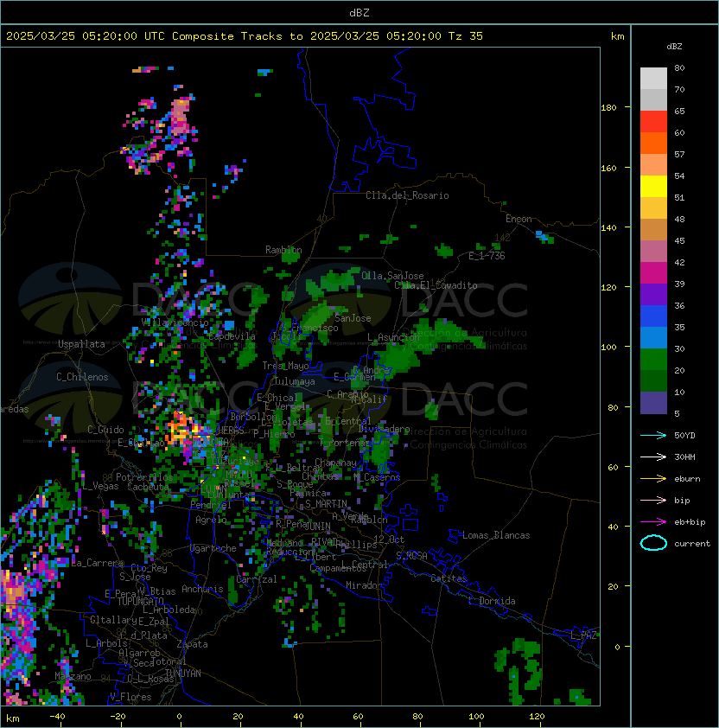This screenshot has width=719, height=728.
Task: Click the TUNUYAN map label
Action: 183,674
